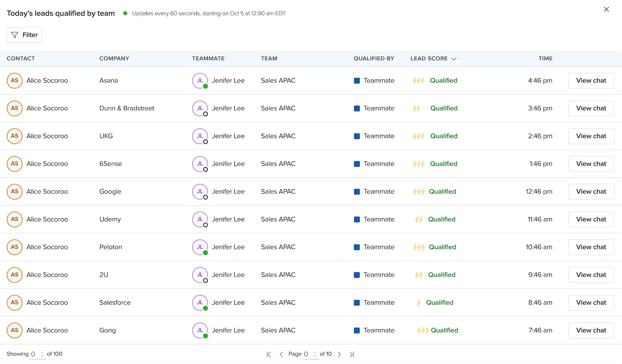Click Qualified label in Gong row

(444, 330)
